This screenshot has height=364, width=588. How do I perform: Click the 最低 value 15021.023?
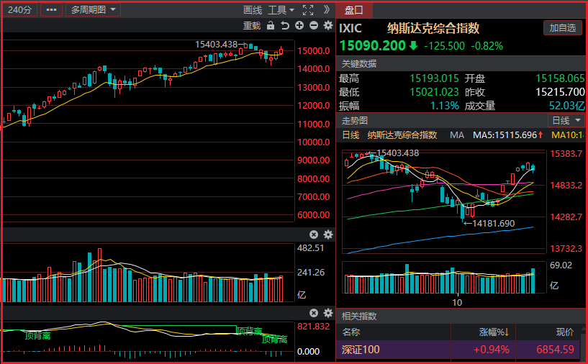click(434, 92)
